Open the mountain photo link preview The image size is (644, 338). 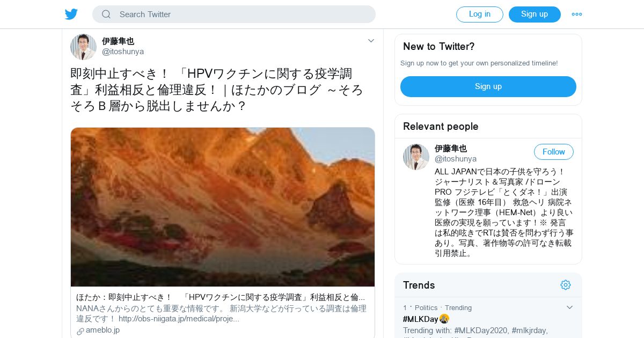coord(223,207)
